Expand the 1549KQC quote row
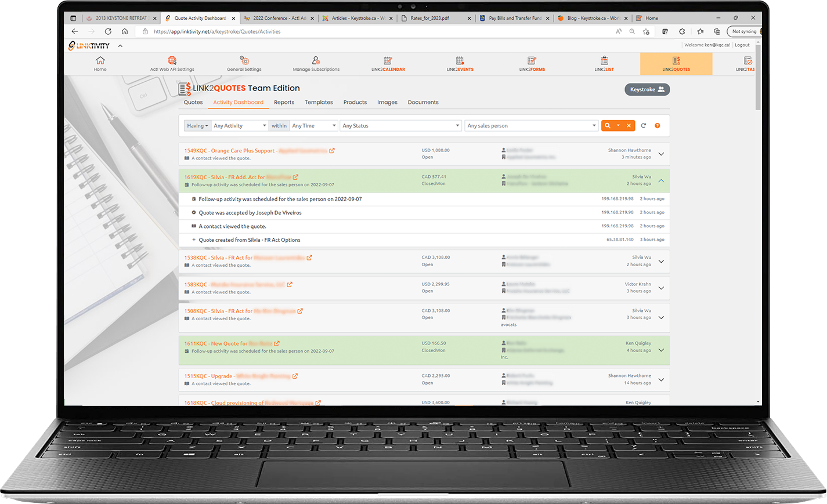 point(661,154)
